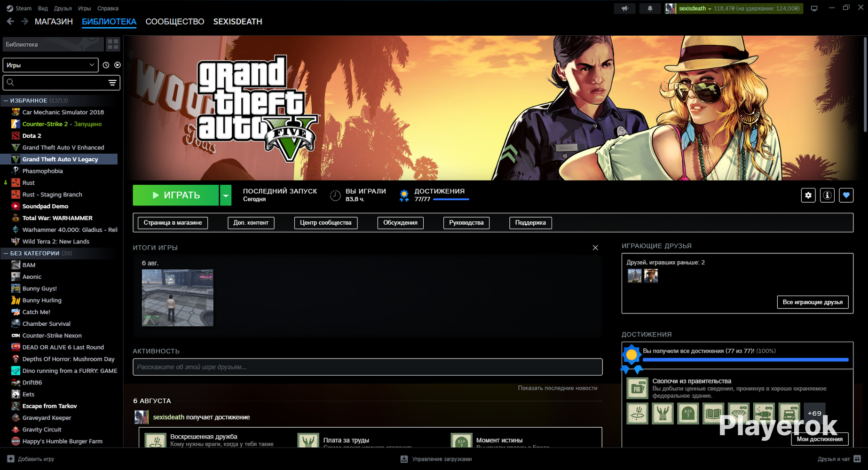
Task: Toggle favorite heart for GTA V
Action: click(846, 195)
